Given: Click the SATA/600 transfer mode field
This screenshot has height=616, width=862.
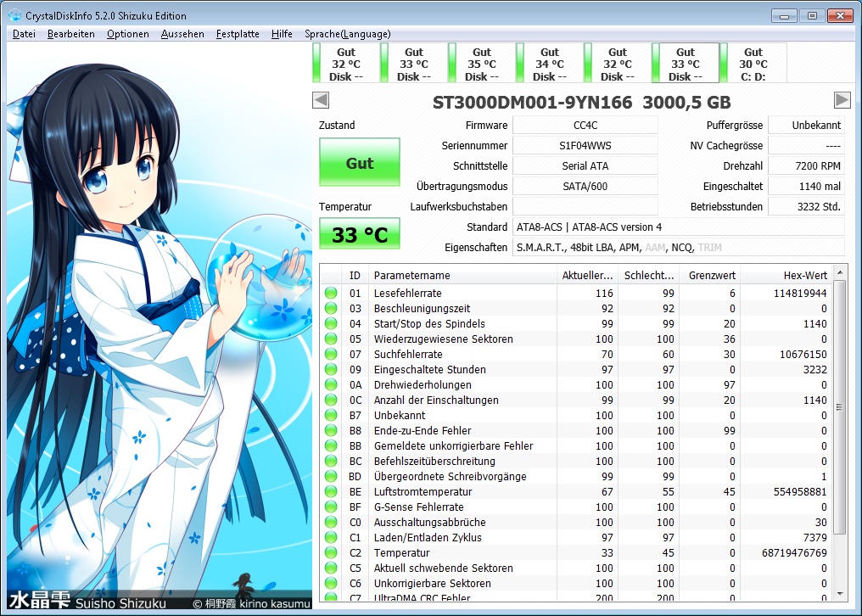Looking at the screenshot, I should click(x=585, y=187).
